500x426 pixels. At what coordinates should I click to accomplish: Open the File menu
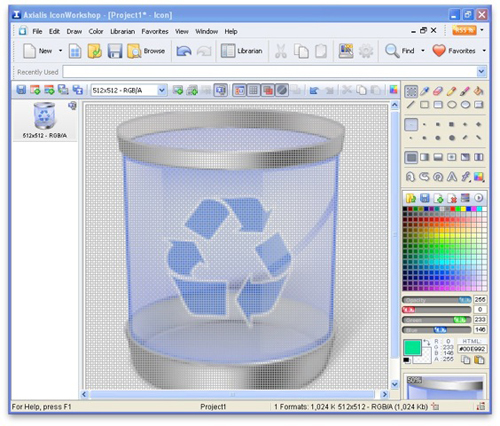tap(37, 31)
